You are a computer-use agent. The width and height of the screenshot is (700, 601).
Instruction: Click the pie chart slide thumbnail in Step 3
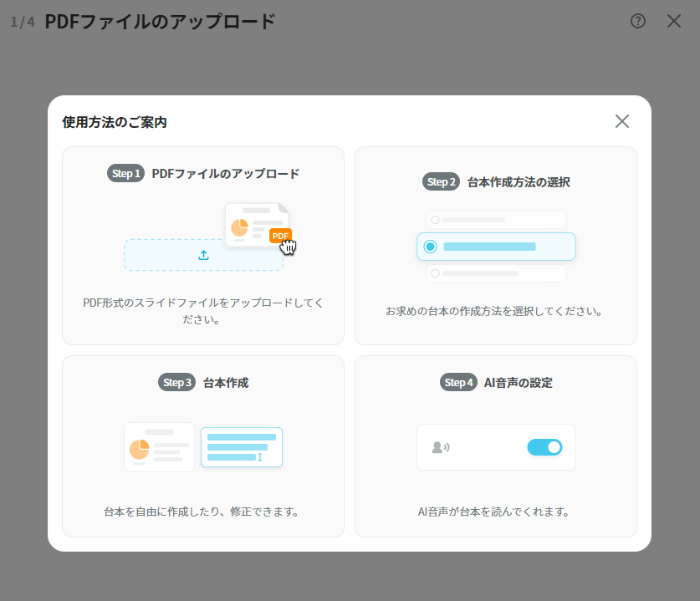point(159,447)
